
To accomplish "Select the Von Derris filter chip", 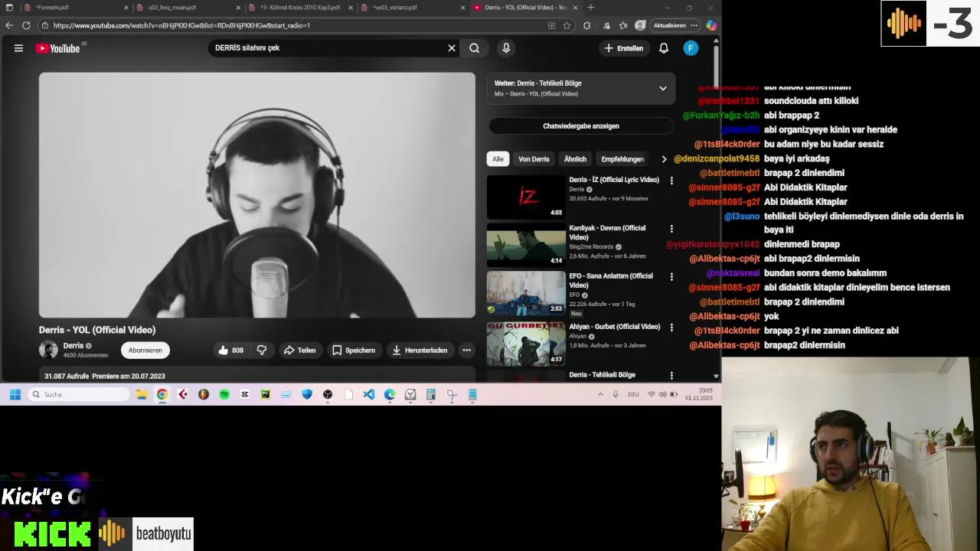I will [534, 159].
